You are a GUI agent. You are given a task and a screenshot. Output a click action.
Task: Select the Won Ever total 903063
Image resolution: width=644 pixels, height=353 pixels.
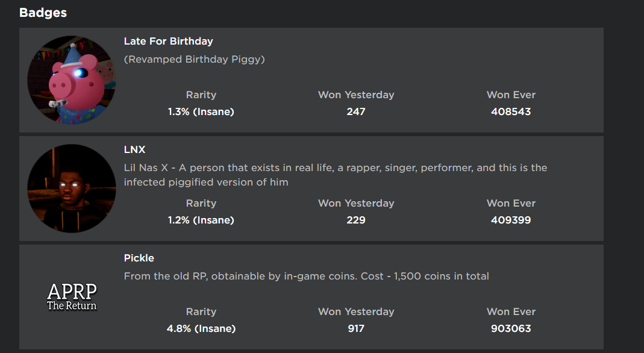tap(511, 328)
